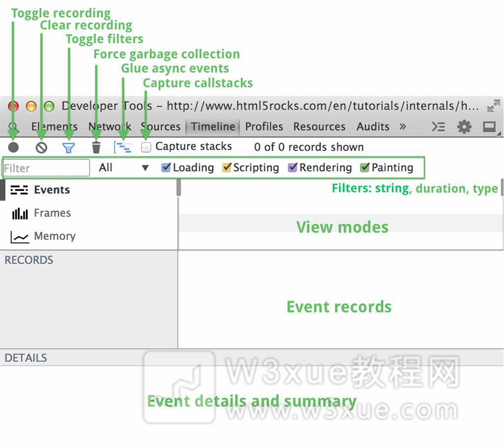
Task: Close the window using the red button
Action: [x=13, y=106]
